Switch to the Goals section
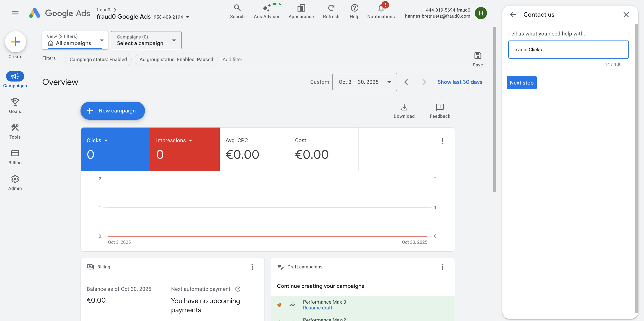This screenshot has width=644, height=321. (15, 105)
